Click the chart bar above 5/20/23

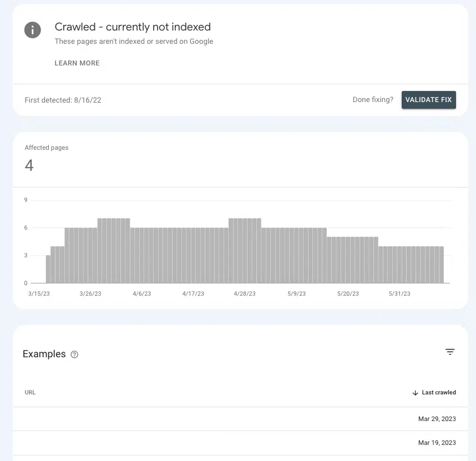[x=347, y=260]
